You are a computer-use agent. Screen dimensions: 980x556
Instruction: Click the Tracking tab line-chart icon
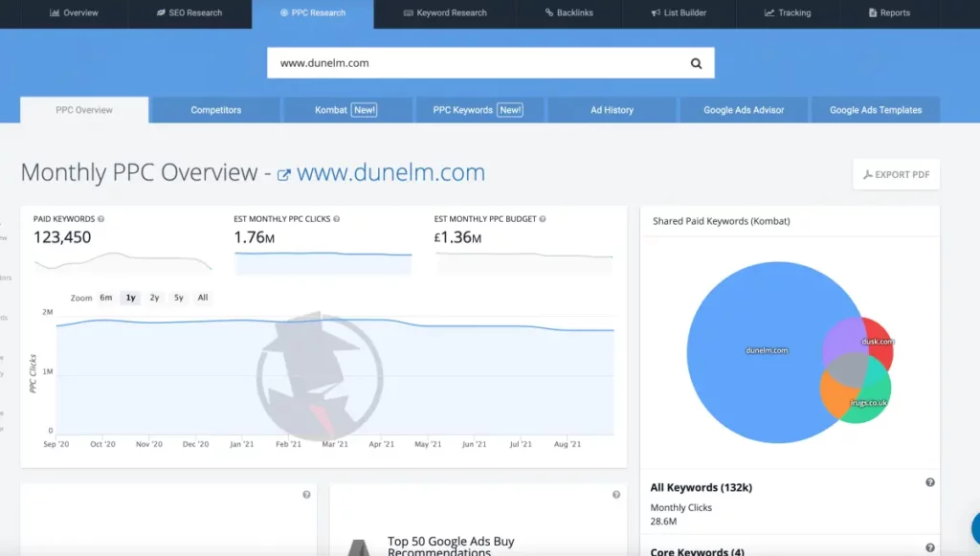click(x=769, y=13)
